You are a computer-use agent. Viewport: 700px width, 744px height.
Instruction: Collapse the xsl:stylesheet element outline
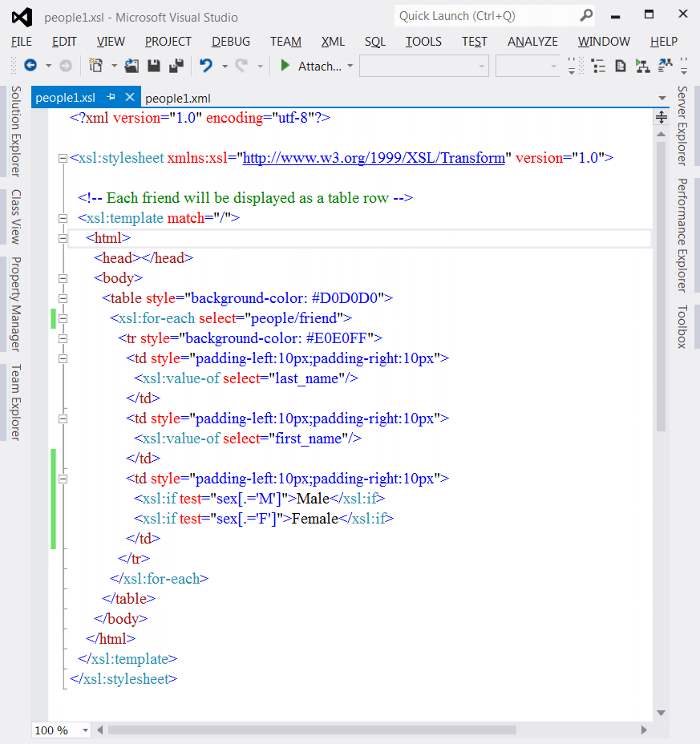63,159
